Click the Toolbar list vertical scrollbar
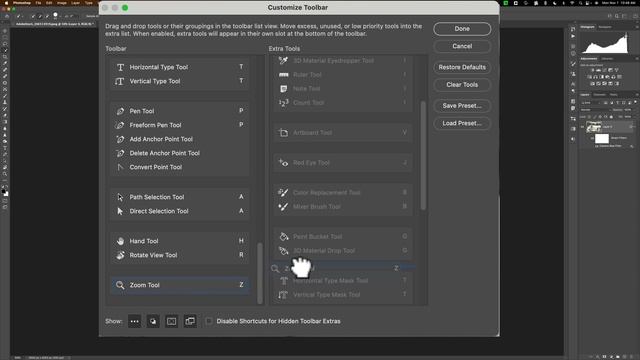640x360 pixels. coord(260,273)
